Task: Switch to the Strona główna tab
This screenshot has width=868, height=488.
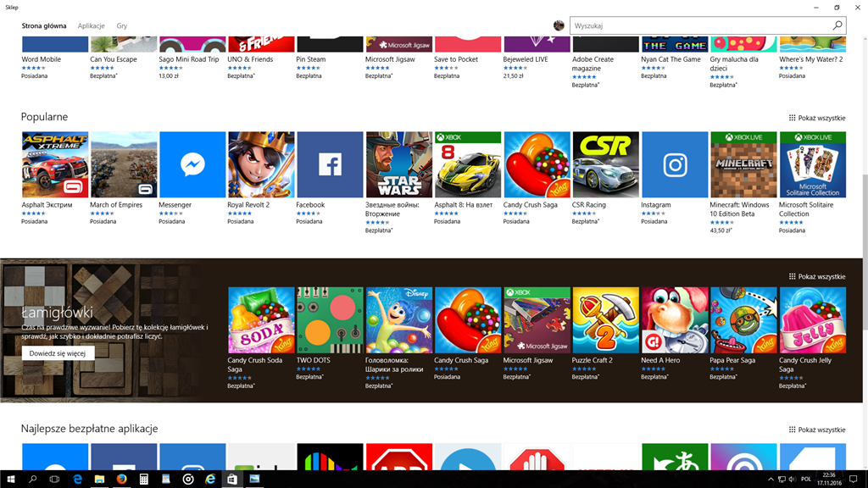Action: (x=44, y=26)
